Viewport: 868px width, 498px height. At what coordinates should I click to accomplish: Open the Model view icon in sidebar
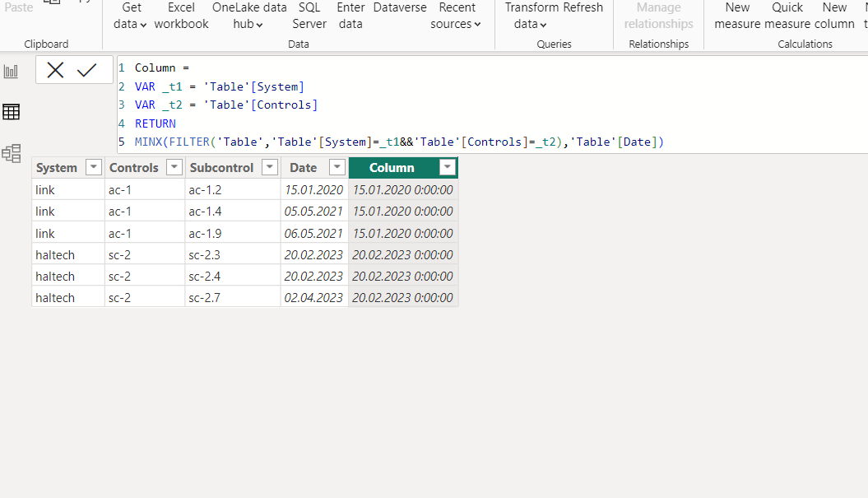(11, 153)
